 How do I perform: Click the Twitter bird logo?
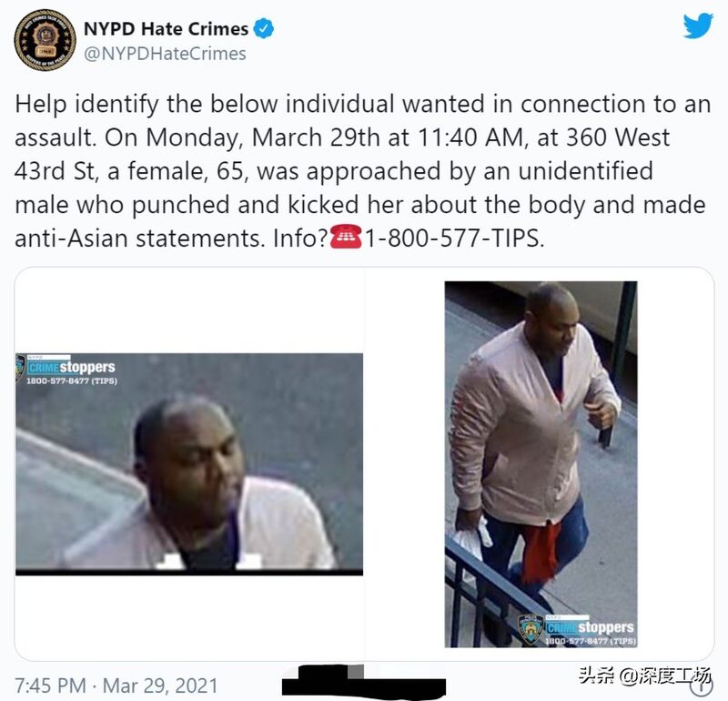[x=698, y=26]
